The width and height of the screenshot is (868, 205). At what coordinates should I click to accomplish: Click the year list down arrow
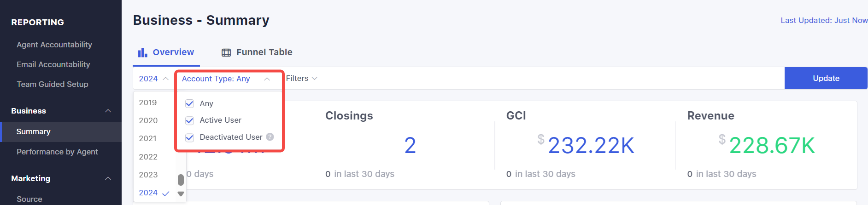click(x=181, y=194)
